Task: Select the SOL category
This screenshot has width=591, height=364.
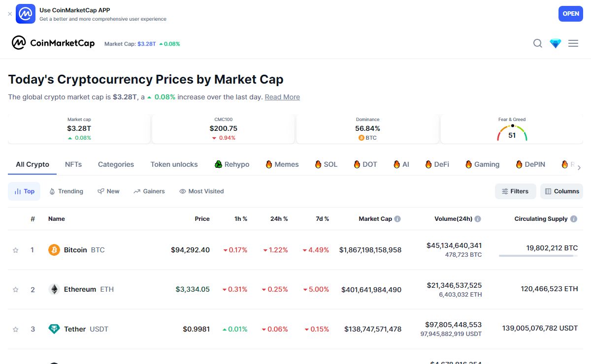Action: pyautogui.click(x=326, y=164)
